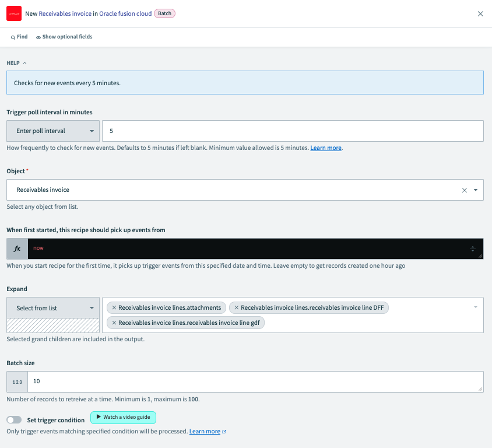492x448 pixels.
Task: Click the Batch size input field
Action: point(254,381)
